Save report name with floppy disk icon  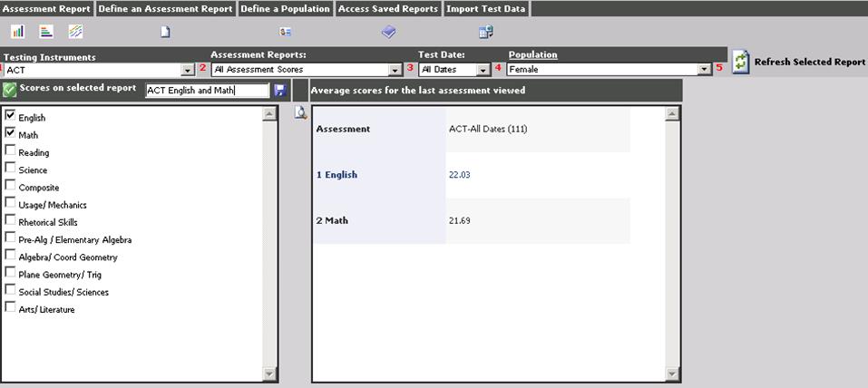(280, 91)
